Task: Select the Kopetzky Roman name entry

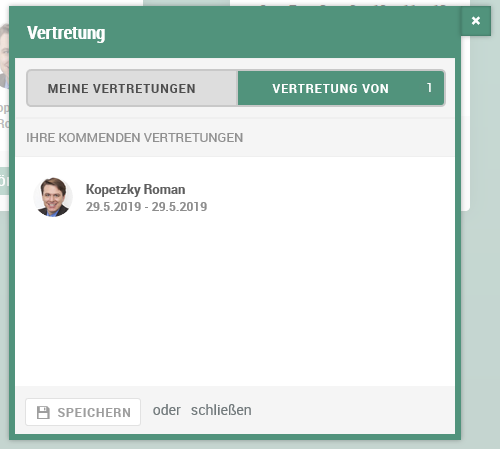Action: [135, 189]
